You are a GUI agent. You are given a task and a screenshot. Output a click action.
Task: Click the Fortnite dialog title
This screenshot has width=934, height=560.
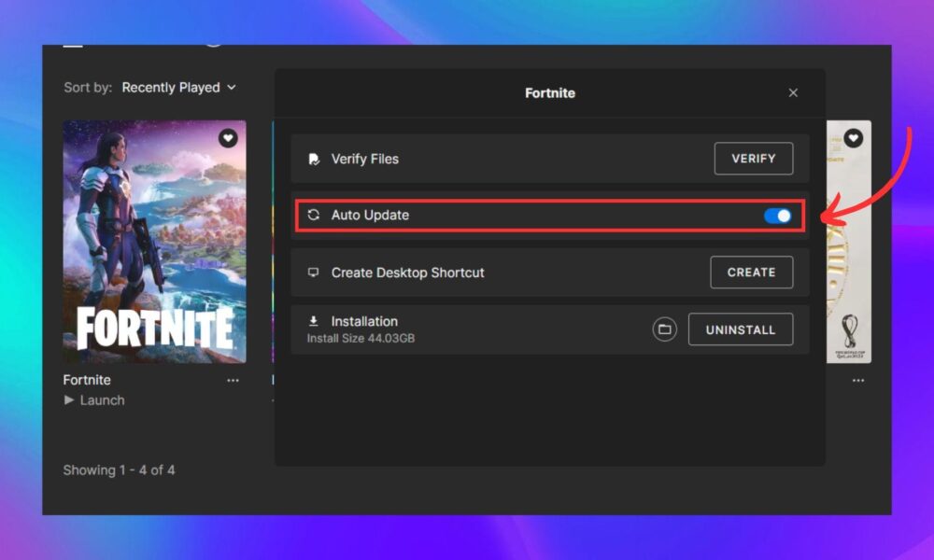tap(550, 92)
